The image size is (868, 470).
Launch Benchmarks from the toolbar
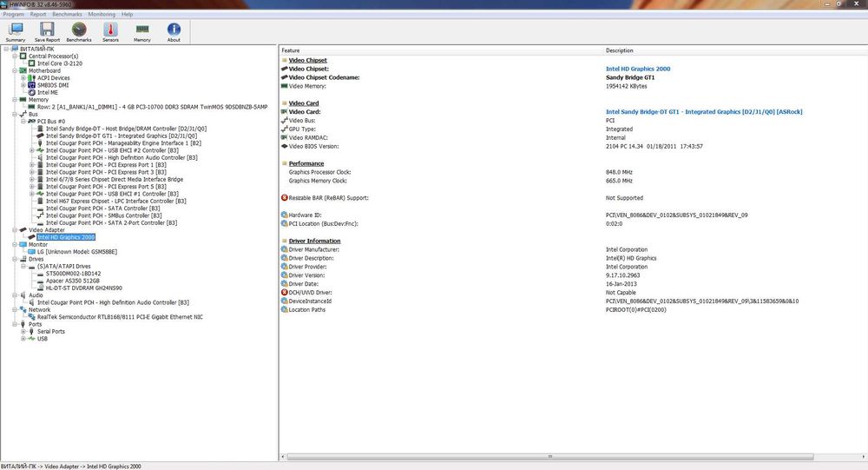(x=79, y=32)
